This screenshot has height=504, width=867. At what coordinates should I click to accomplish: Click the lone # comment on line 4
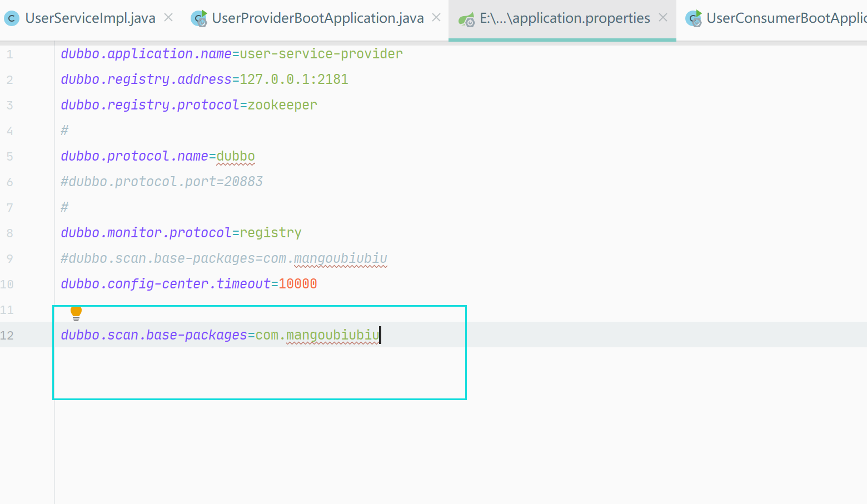64,131
